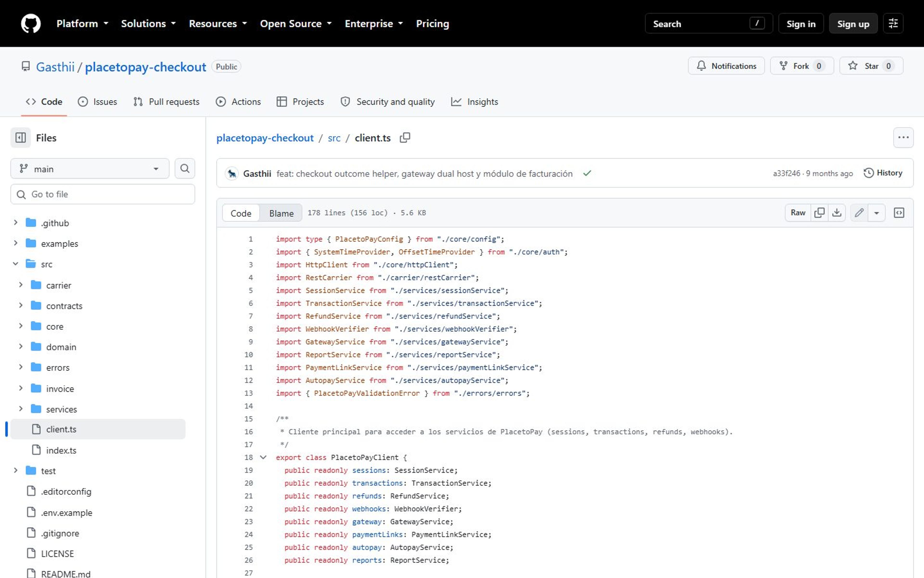Open the Security and quality tab

coord(388,102)
